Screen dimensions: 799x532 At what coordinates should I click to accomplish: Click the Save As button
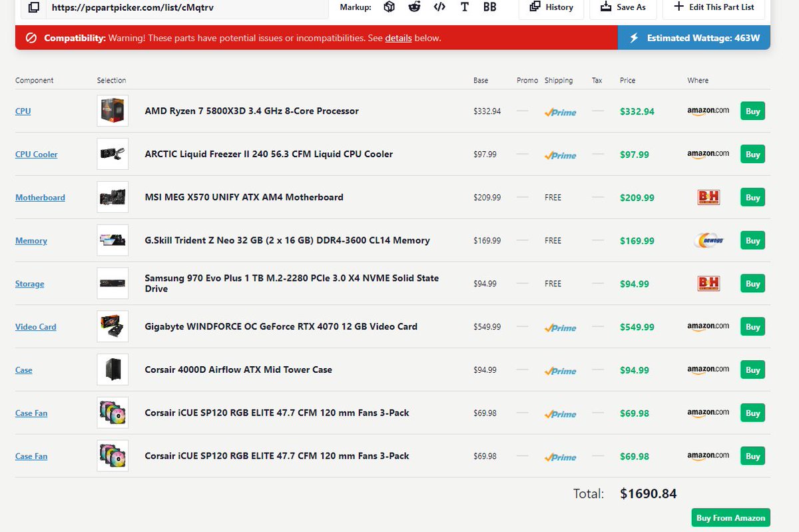point(623,7)
